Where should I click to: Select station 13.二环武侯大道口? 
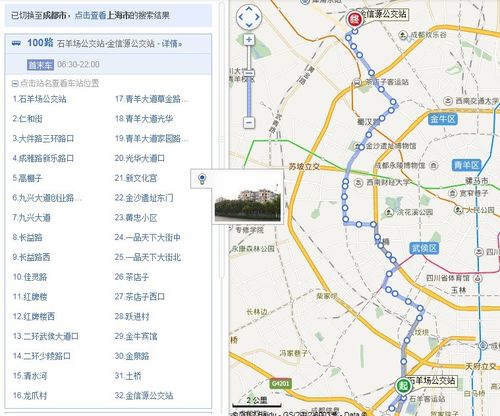46,336
